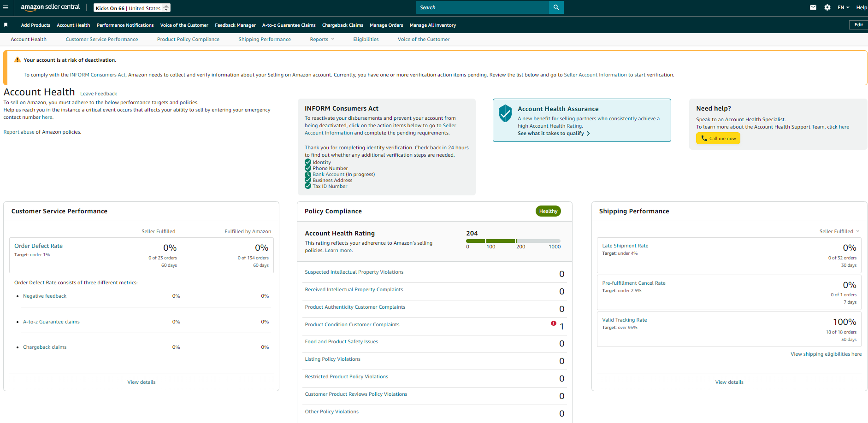Open the Eligibilities tab

366,40
